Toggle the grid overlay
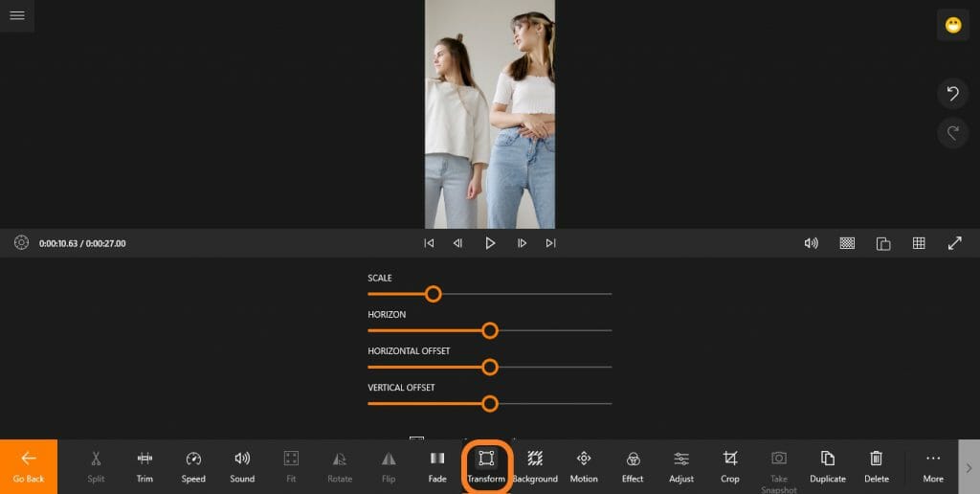980x494 pixels. click(x=919, y=243)
